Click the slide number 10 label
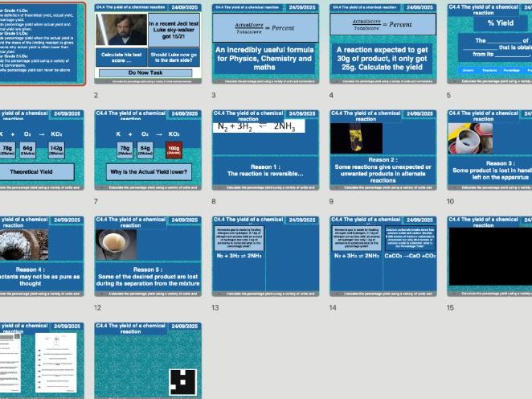The width and height of the screenshot is (532, 399). [450, 201]
